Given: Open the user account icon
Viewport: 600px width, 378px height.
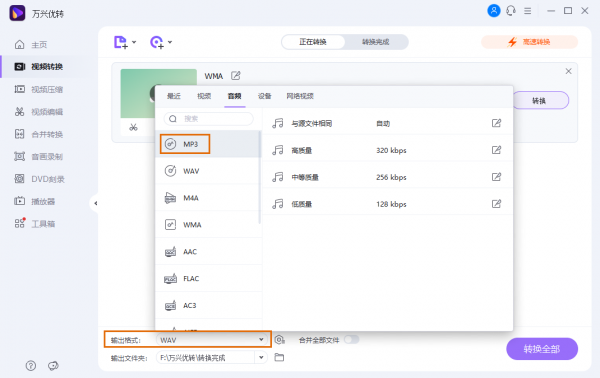Looking at the screenshot, I should click(x=494, y=11).
